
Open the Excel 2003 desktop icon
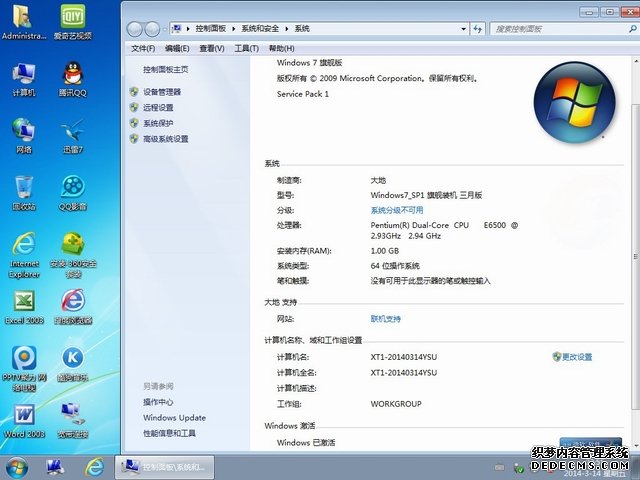point(24,307)
